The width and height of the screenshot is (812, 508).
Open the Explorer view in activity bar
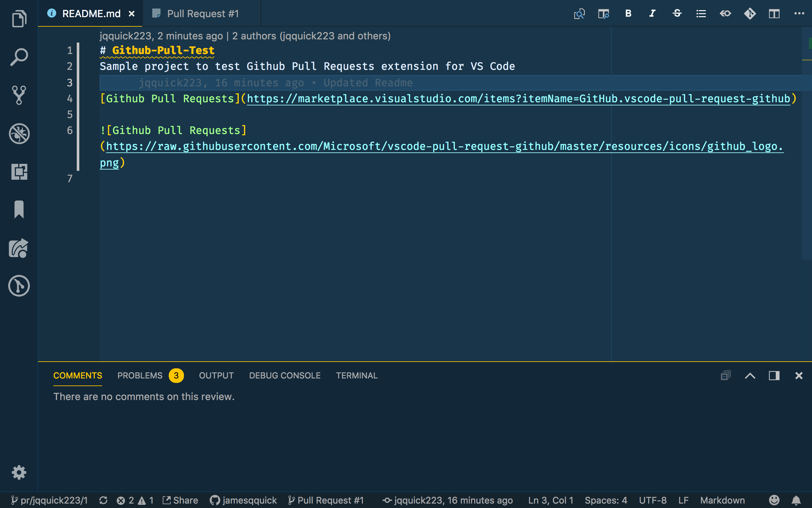coord(19,18)
